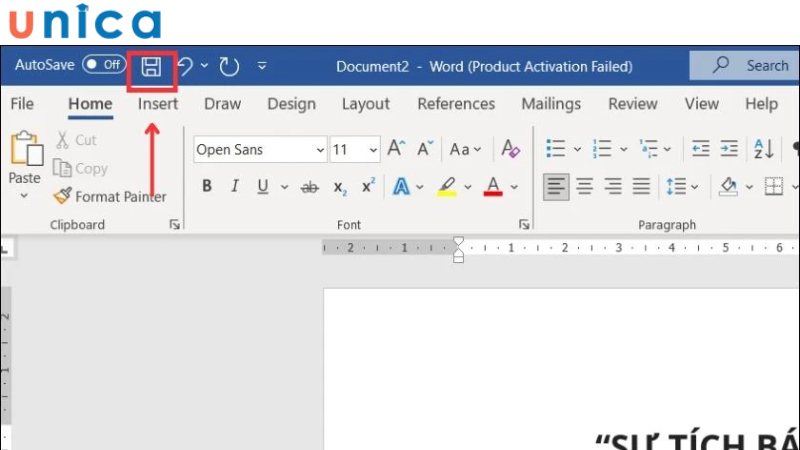Click the Clear All Formatting icon
Image resolution: width=800 pixels, height=450 pixels.
tap(510, 150)
